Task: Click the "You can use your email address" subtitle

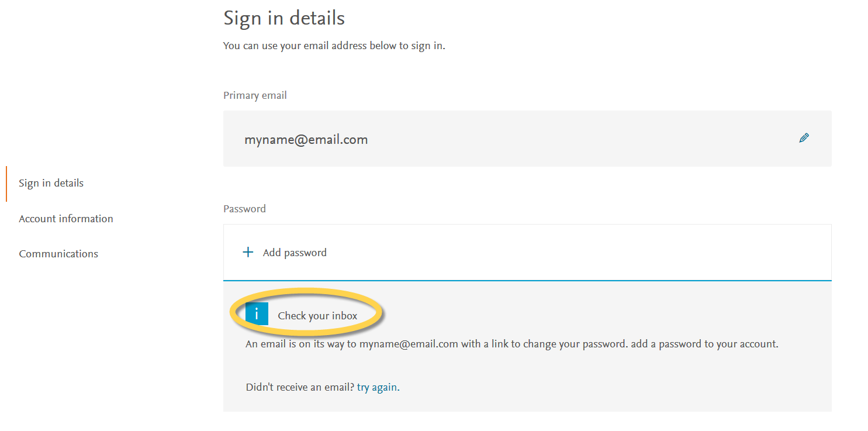Action: point(334,46)
